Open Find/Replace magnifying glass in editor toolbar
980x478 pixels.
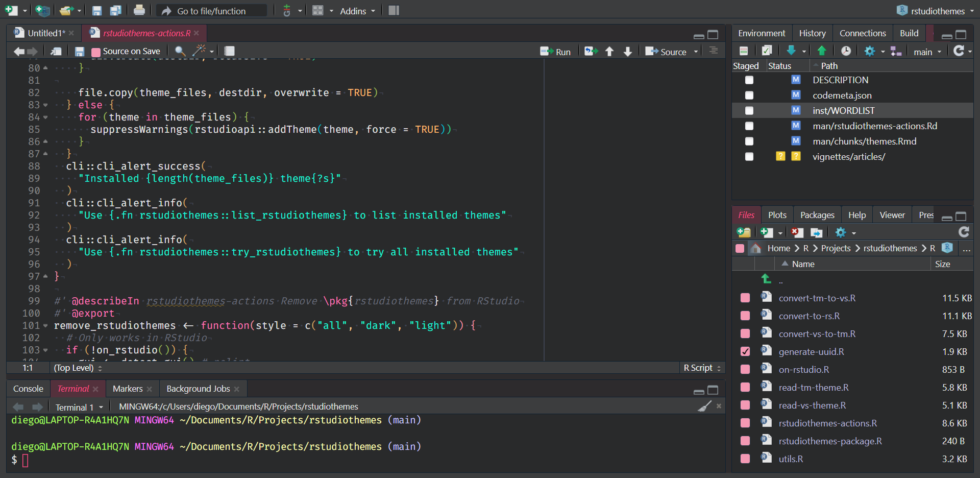(180, 51)
